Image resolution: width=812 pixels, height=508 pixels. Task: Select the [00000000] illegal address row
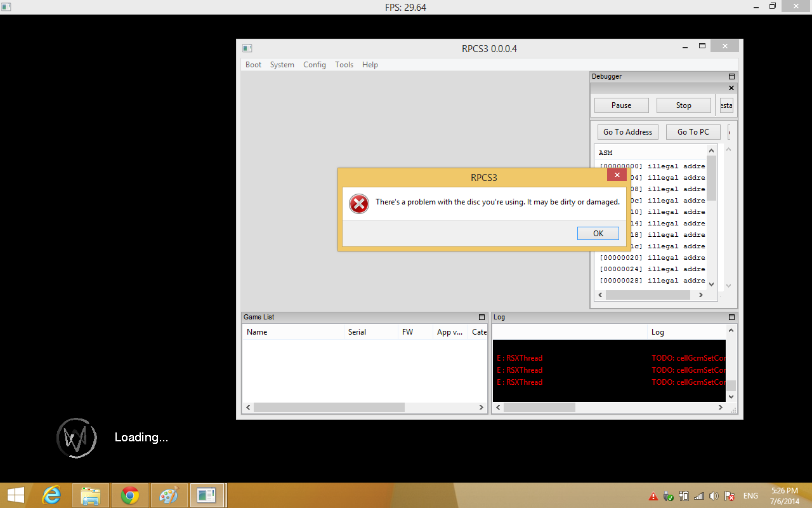point(652,166)
